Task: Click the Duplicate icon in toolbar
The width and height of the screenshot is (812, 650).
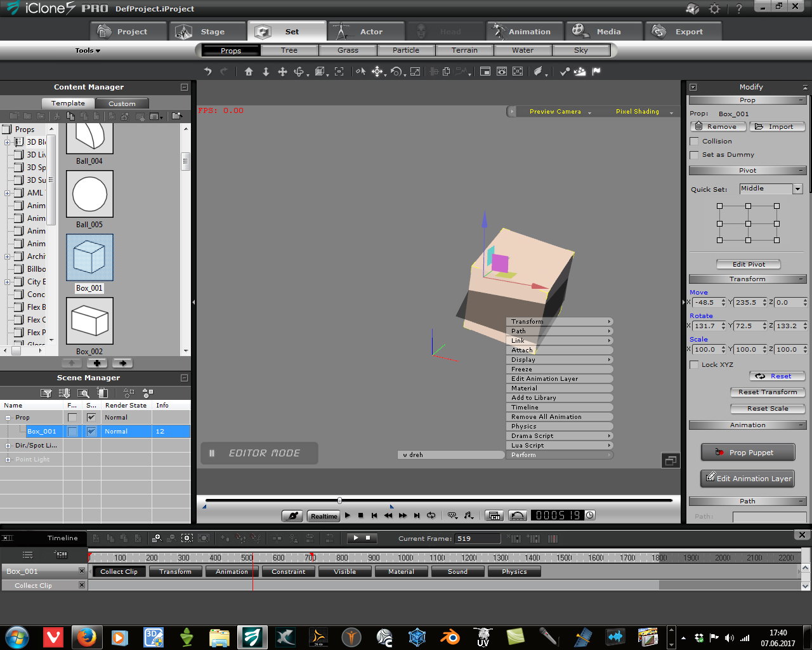Action: coord(447,72)
